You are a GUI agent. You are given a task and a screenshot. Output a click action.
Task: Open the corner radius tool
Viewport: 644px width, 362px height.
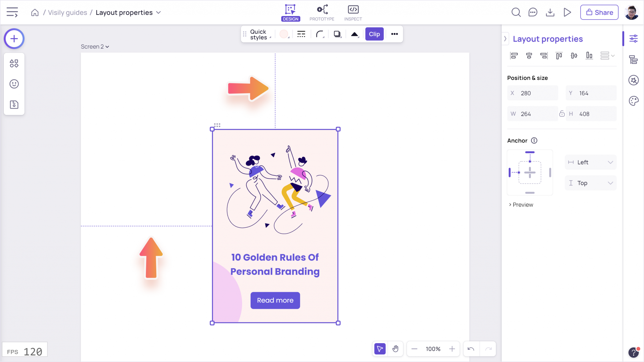[x=320, y=34]
